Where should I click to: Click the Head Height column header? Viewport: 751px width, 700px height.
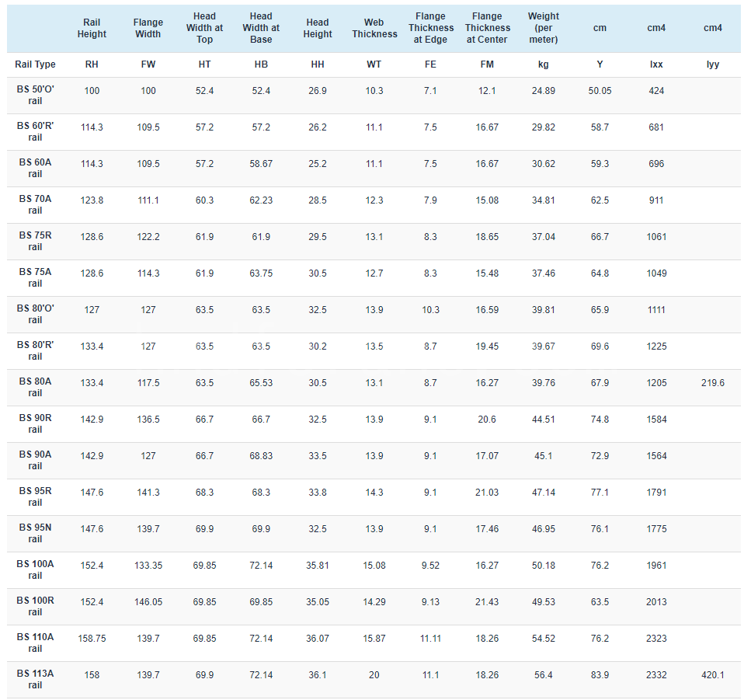318,28
